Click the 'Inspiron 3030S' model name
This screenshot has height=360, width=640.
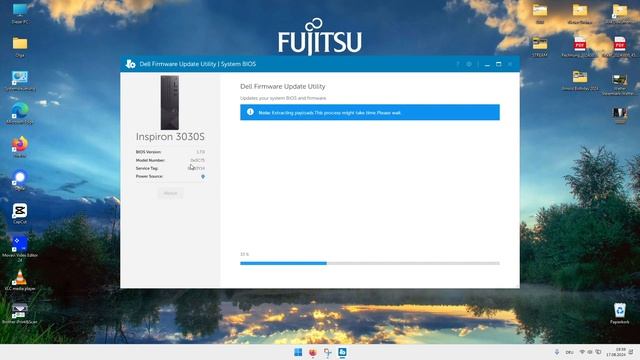(170, 137)
